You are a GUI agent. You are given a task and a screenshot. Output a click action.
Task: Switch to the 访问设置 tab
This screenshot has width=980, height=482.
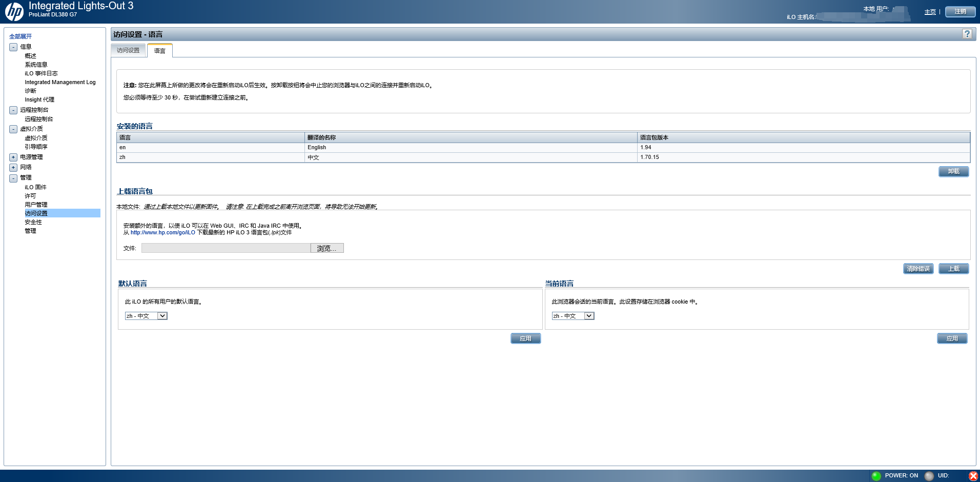[128, 50]
